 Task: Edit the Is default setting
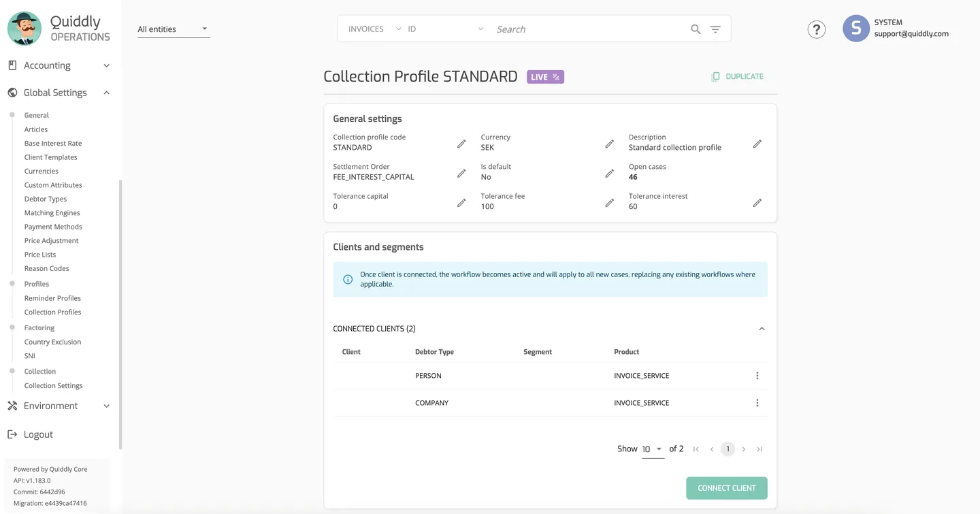coord(609,173)
